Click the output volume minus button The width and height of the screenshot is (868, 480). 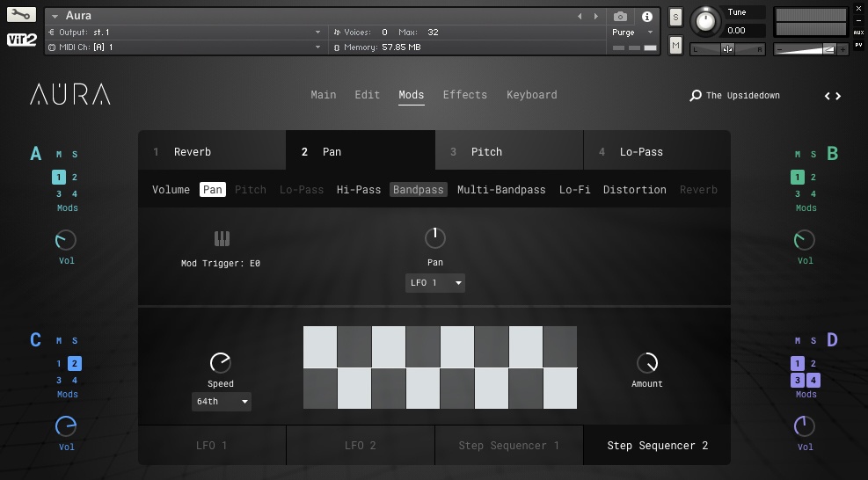coord(779,50)
